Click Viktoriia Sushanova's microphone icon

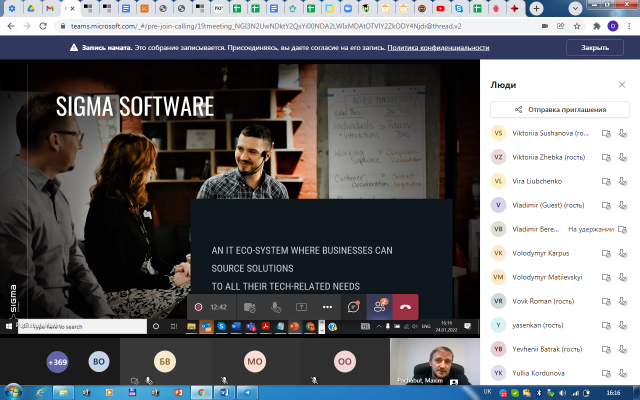click(622, 133)
